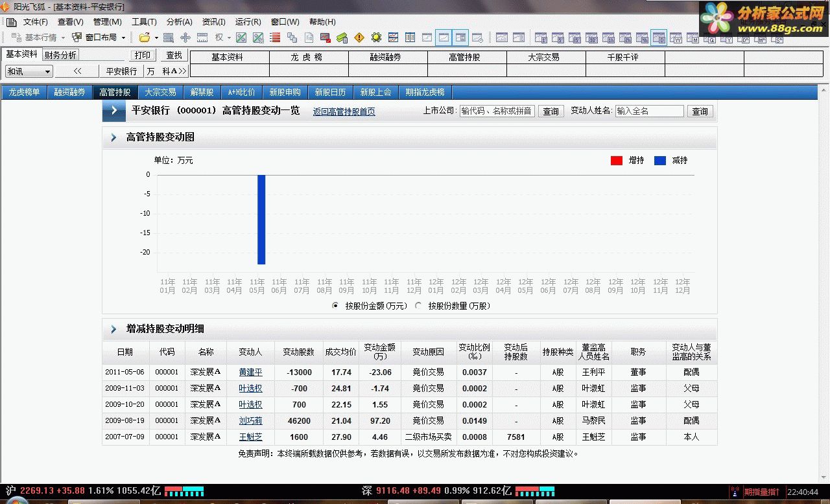This screenshot has width=830, height=504.
Task: Click date 2009-08-19 in table
Action: (124, 421)
